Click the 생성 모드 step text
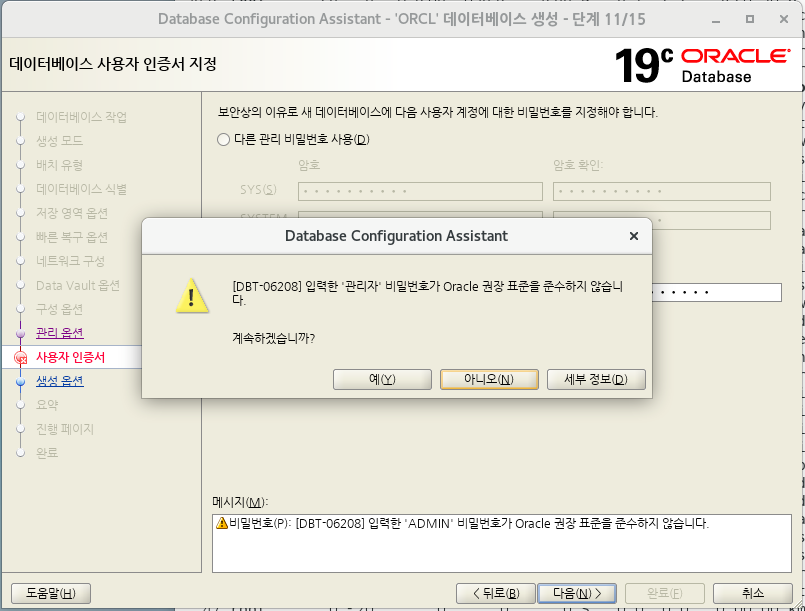Viewport: 805px width, 611px height. pos(59,141)
